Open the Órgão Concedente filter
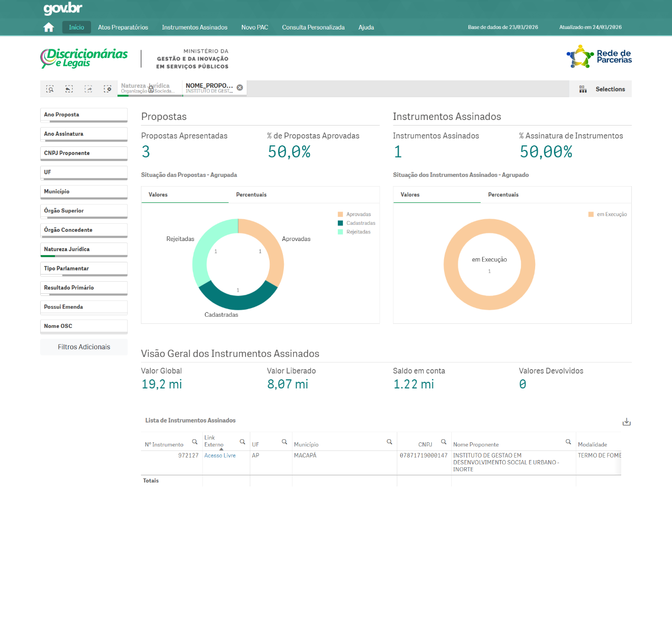 (84, 230)
